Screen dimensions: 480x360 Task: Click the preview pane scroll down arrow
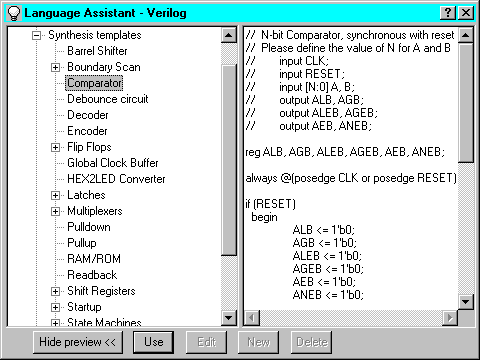466,302
